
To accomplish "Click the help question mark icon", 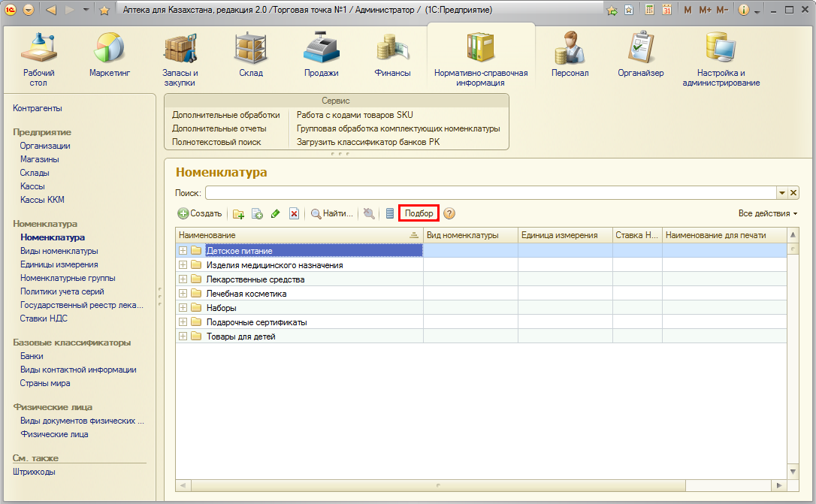I will pyautogui.click(x=449, y=213).
